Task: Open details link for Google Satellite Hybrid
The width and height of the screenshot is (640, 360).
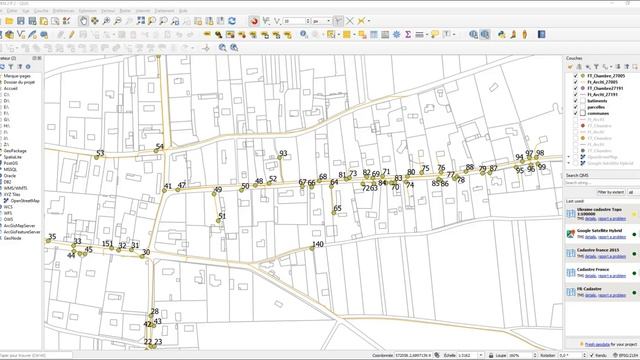Action: (590, 237)
